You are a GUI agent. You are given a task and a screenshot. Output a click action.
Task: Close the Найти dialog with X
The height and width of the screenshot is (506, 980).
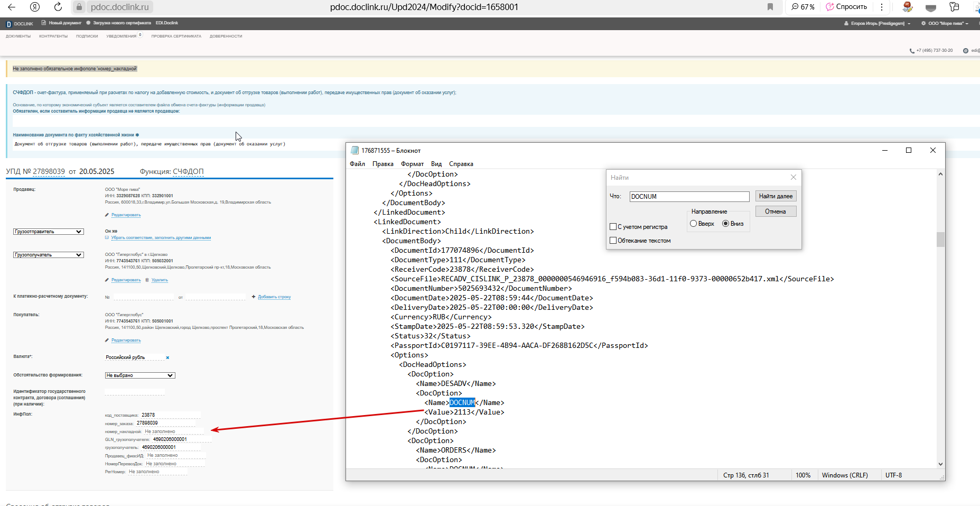[x=793, y=177]
